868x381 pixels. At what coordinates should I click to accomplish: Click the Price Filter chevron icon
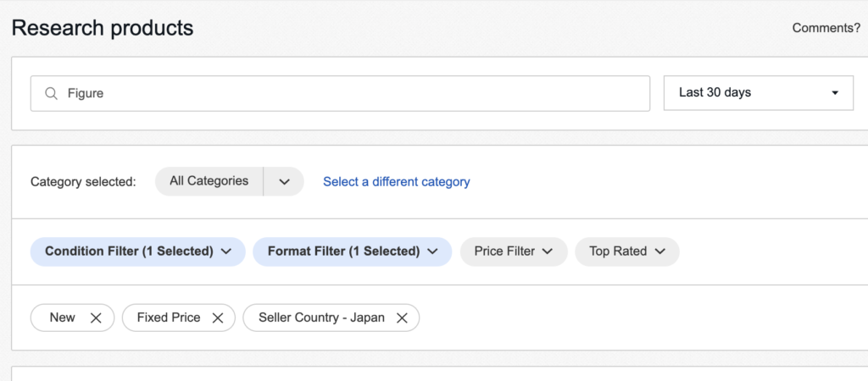pyautogui.click(x=548, y=251)
